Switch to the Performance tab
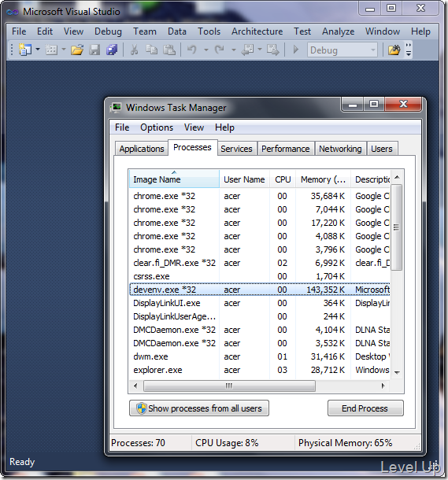 click(285, 149)
